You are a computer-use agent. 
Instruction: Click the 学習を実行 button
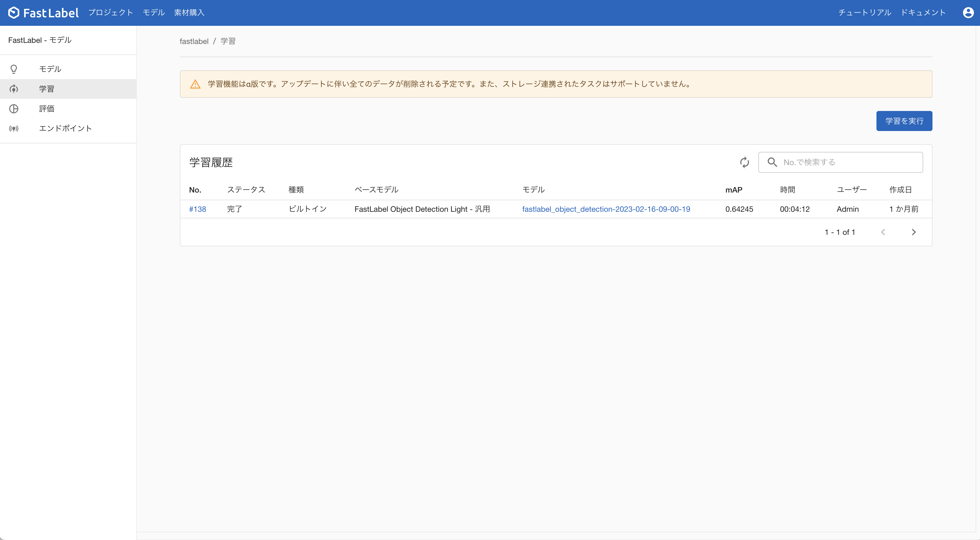[x=904, y=121]
